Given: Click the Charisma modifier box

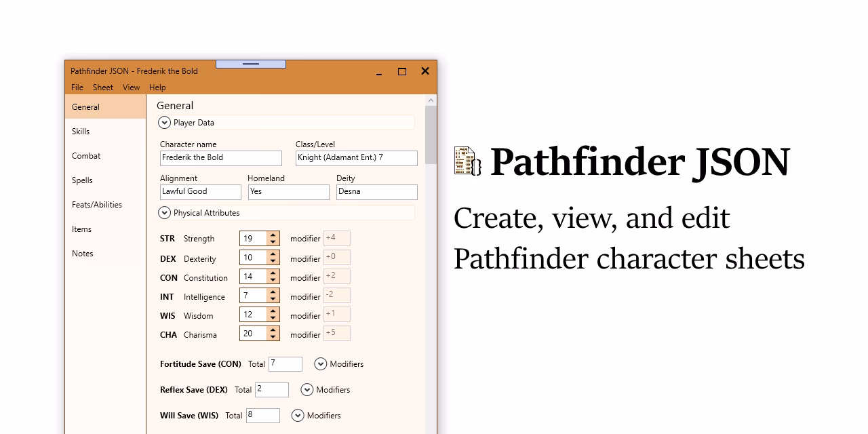Looking at the screenshot, I should click(x=337, y=333).
